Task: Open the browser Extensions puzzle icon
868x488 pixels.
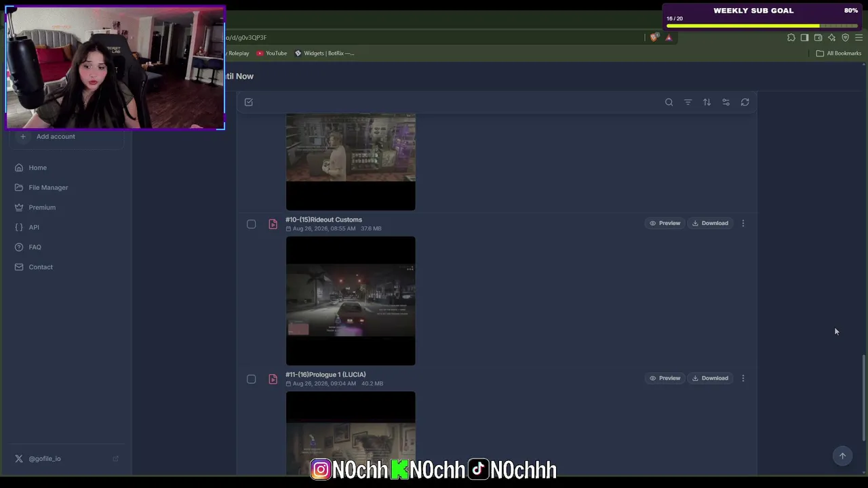Action: (791, 38)
